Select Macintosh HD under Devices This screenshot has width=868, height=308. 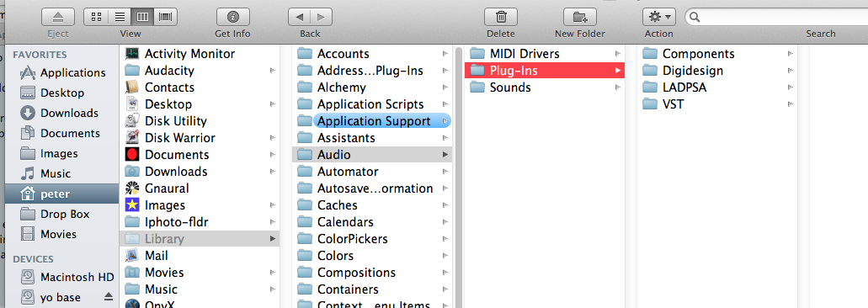tap(61, 277)
